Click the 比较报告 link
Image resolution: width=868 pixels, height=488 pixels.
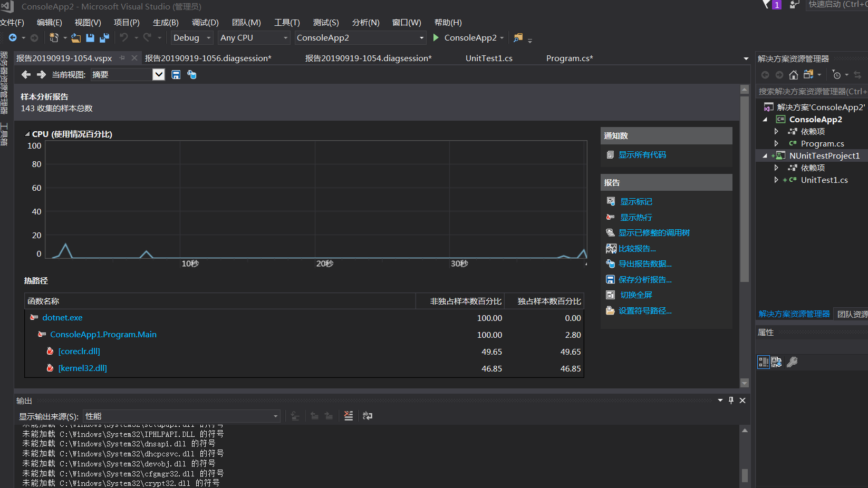[x=637, y=249]
